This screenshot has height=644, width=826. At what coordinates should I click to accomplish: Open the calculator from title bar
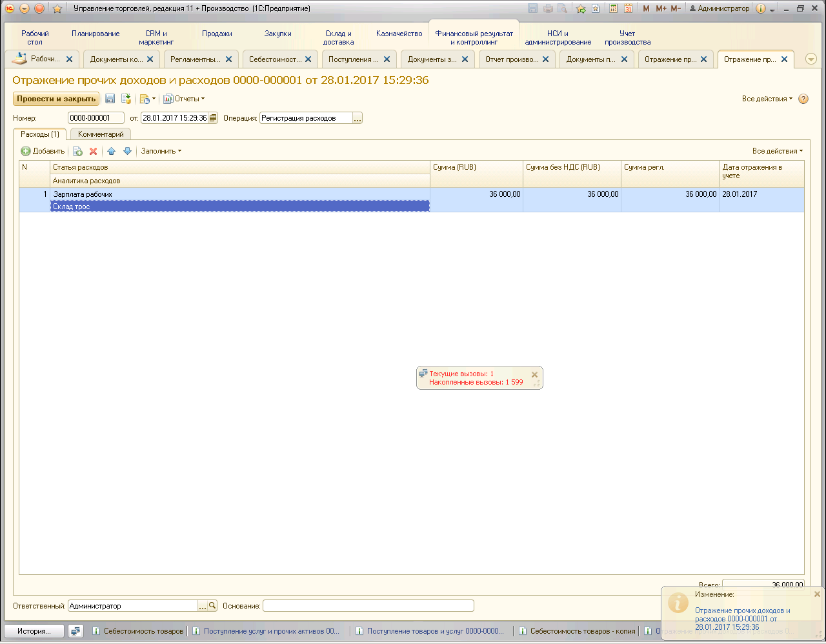pyautogui.click(x=613, y=8)
